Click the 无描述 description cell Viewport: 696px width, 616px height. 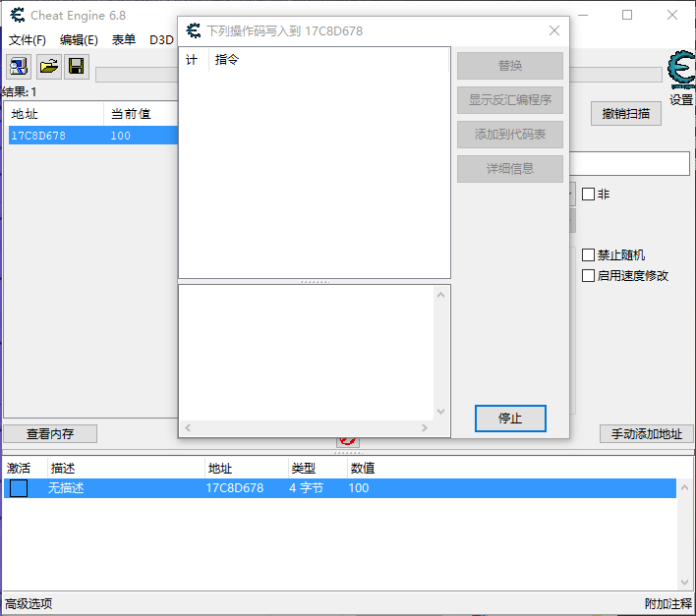[x=66, y=488]
